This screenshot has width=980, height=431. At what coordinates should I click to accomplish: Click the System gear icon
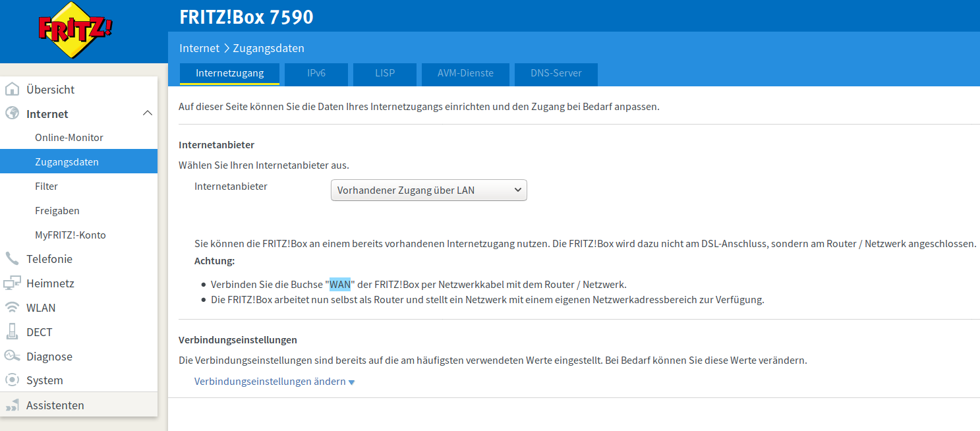pyautogui.click(x=12, y=380)
